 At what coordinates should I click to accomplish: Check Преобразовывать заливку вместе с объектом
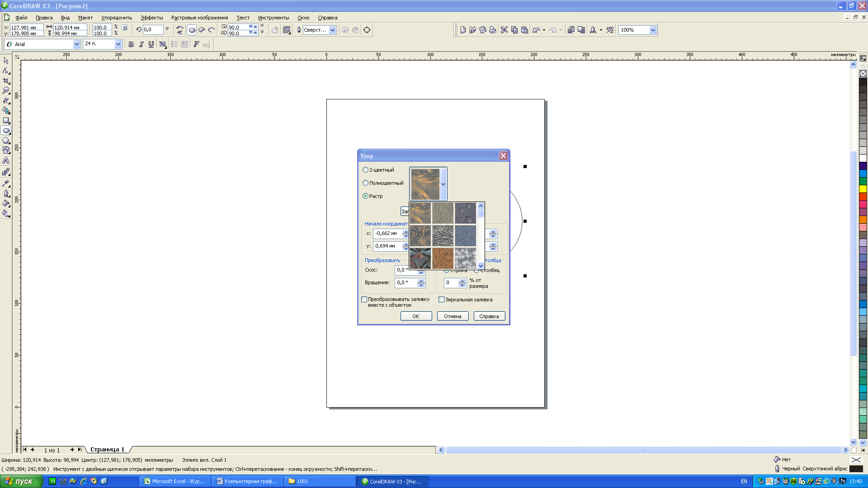click(x=364, y=300)
